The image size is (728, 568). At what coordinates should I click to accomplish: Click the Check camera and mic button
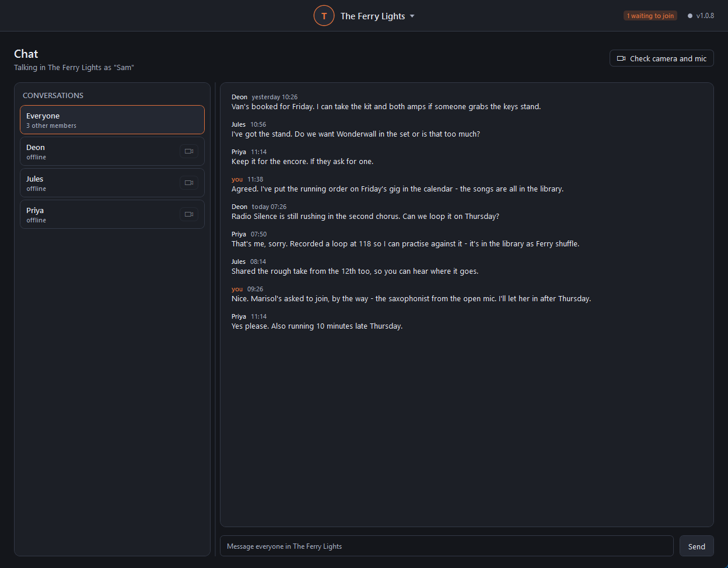point(661,58)
